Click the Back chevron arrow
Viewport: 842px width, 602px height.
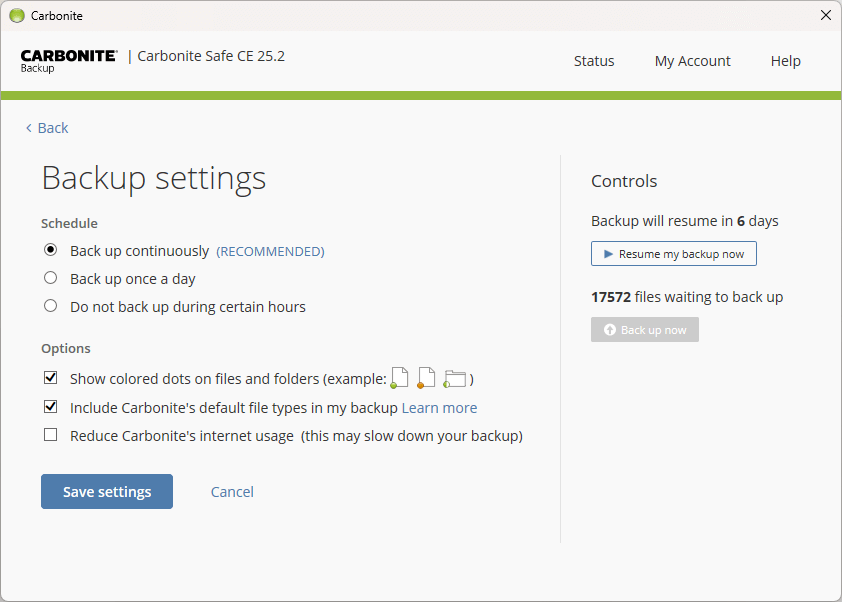click(28, 128)
